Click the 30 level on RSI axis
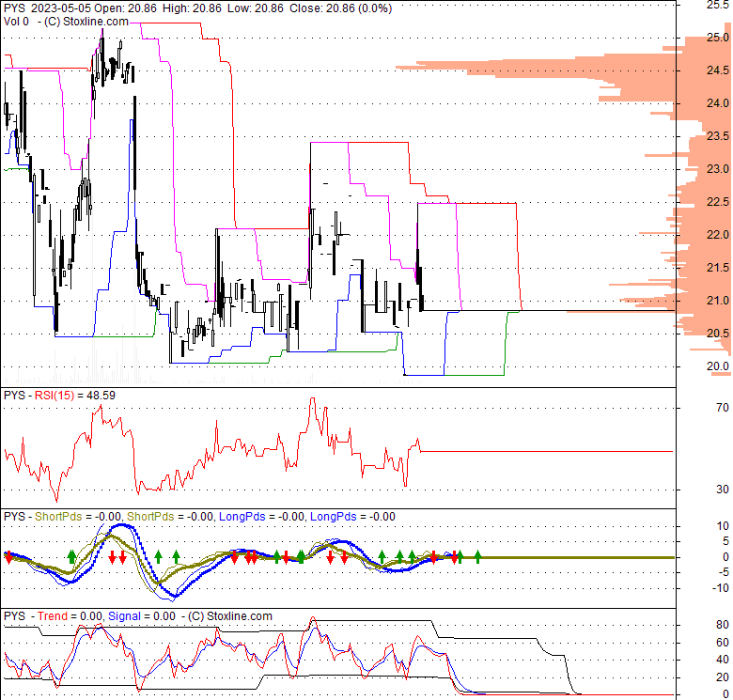The width and height of the screenshot is (733, 700). 723,490
